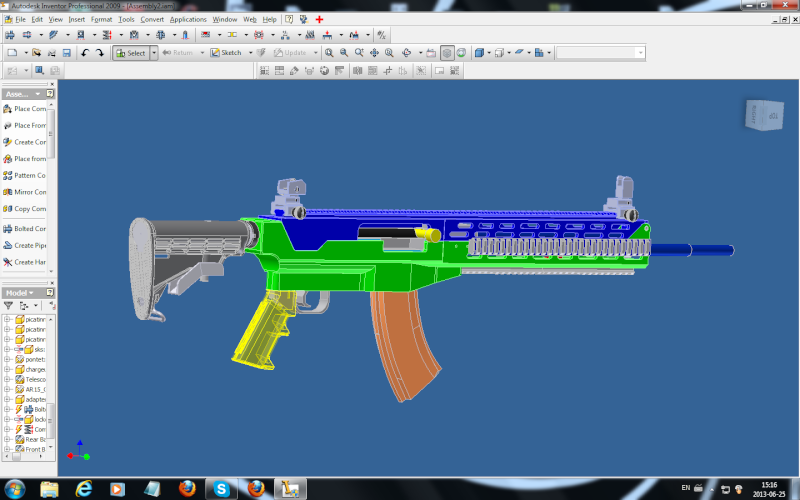This screenshot has width=800, height=500.
Task: Toggle perspective camera view icon
Action: click(x=461, y=53)
